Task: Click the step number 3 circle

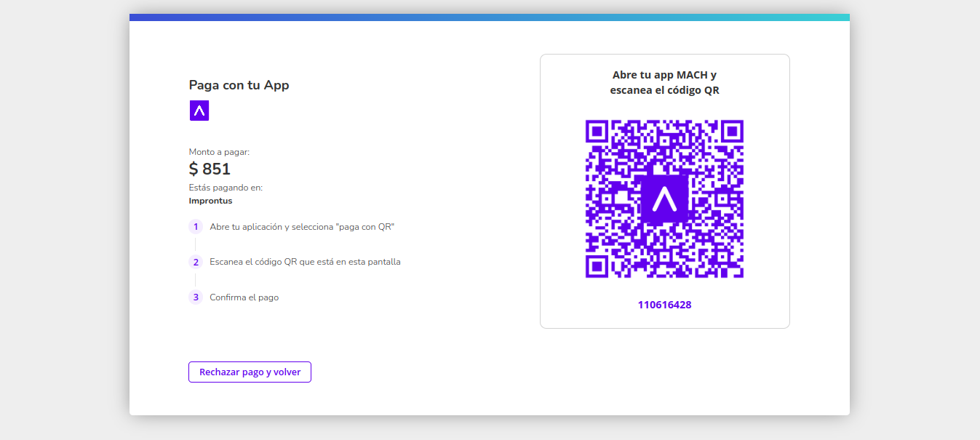Action: click(196, 297)
